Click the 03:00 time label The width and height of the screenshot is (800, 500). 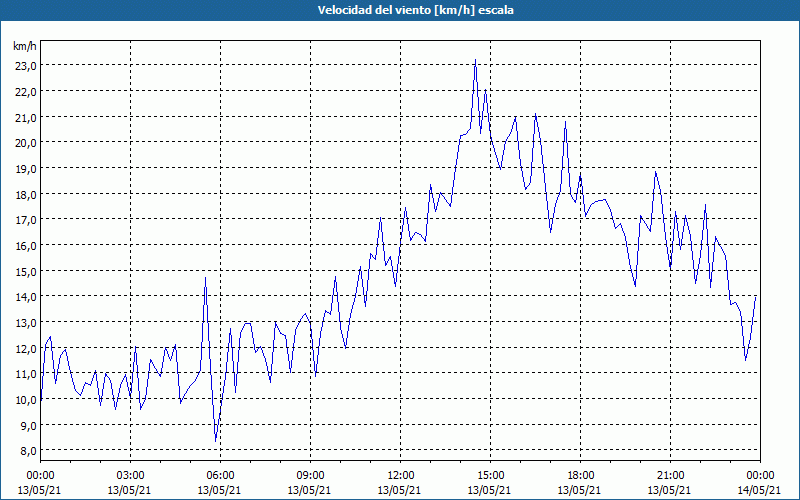130,476
